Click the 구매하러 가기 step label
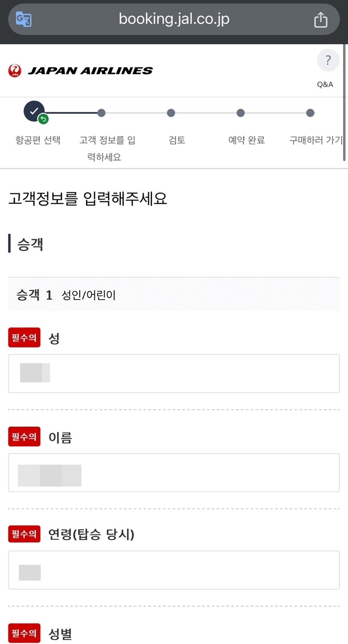The width and height of the screenshot is (348, 644). pos(316,140)
